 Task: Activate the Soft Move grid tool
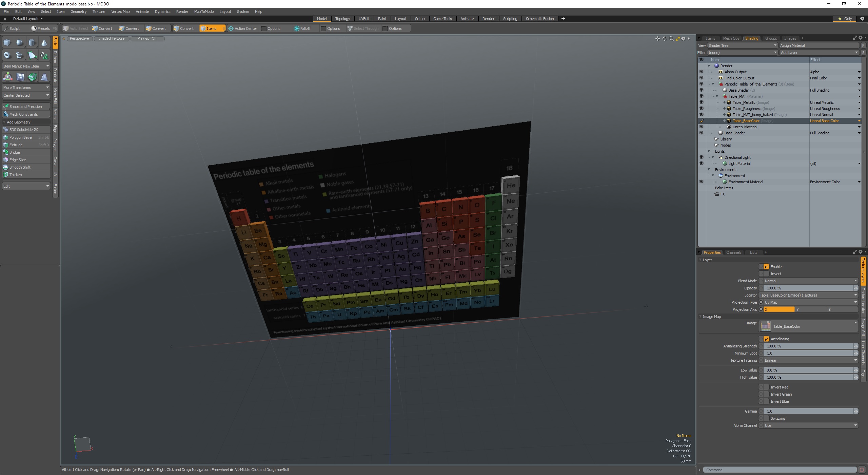[20, 77]
